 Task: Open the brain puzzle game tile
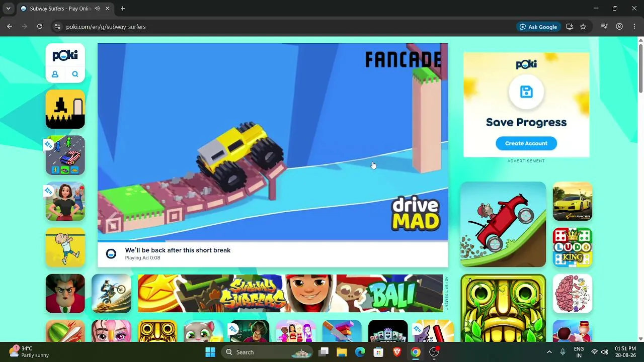point(573,294)
